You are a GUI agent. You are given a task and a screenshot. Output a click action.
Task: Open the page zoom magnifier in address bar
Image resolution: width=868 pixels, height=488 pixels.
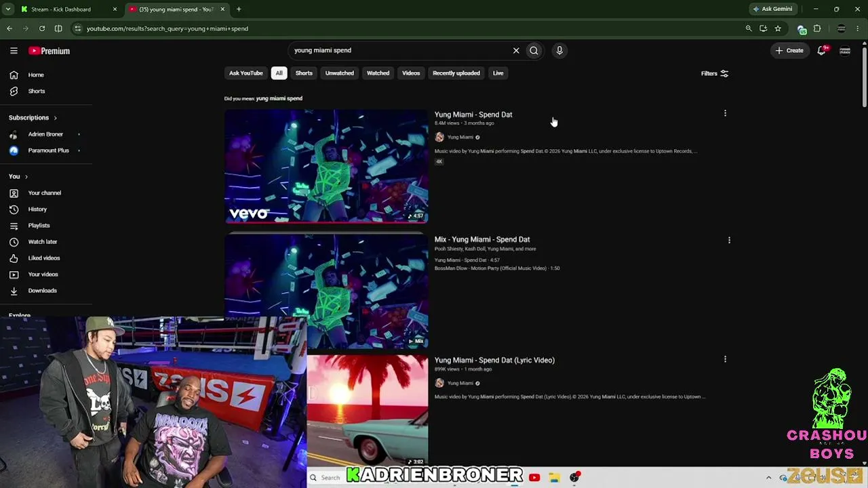click(749, 28)
